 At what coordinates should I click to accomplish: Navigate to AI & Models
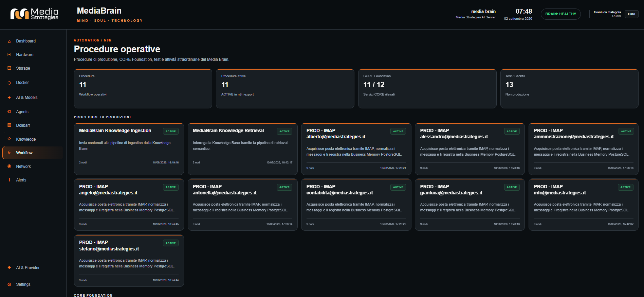[33, 98]
